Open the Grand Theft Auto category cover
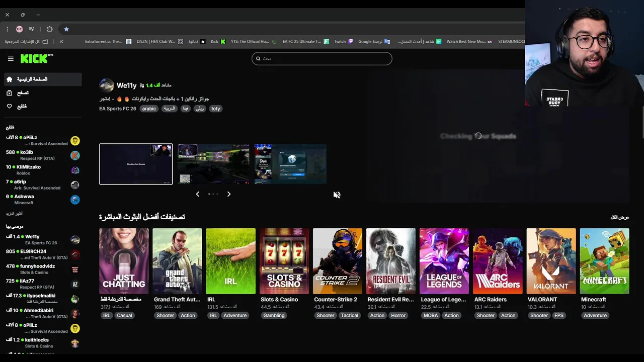The image size is (644, 362). click(x=177, y=261)
